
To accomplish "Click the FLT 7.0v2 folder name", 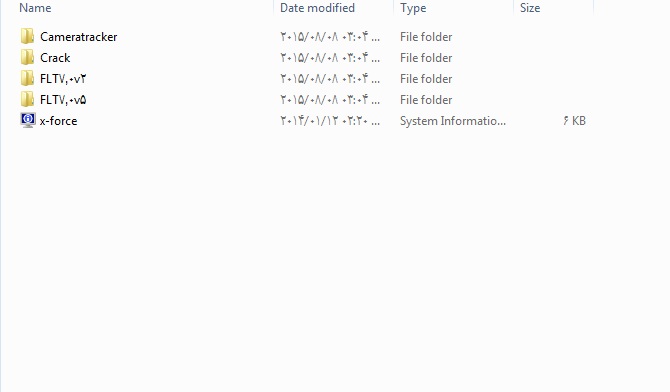I will pos(63,79).
